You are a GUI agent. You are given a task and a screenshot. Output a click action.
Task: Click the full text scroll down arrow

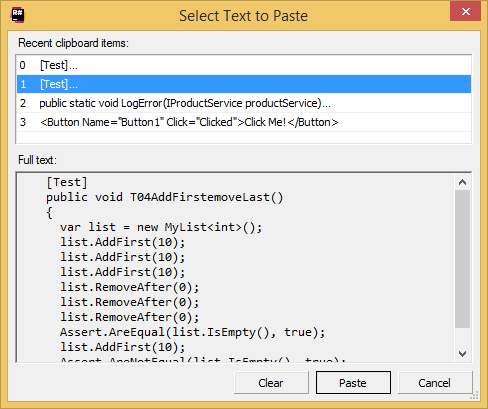[x=462, y=354]
